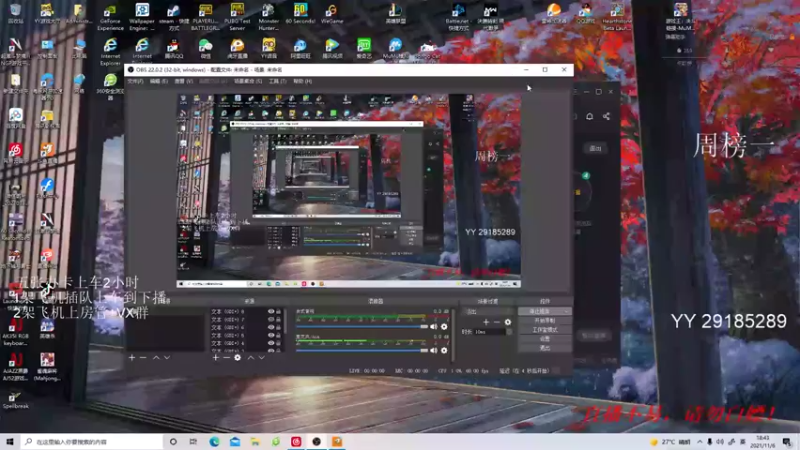Open source properties gear icon
The image size is (800, 450).
coord(238,358)
